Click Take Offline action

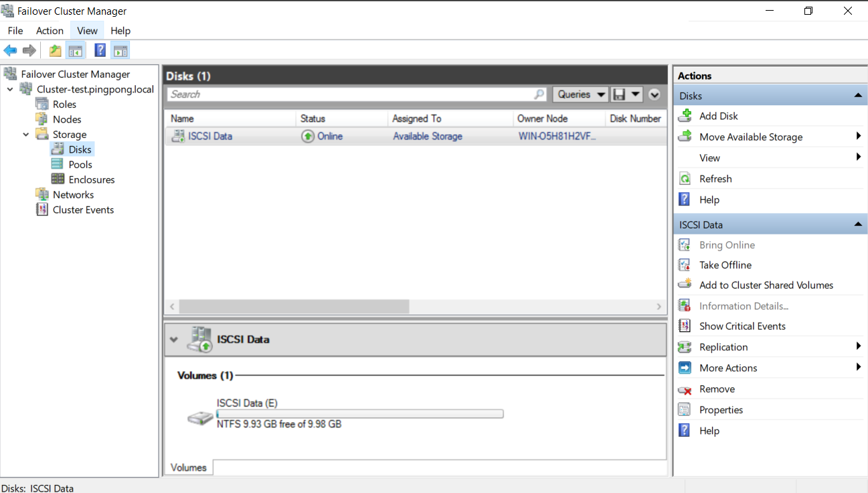pyautogui.click(x=725, y=265)
